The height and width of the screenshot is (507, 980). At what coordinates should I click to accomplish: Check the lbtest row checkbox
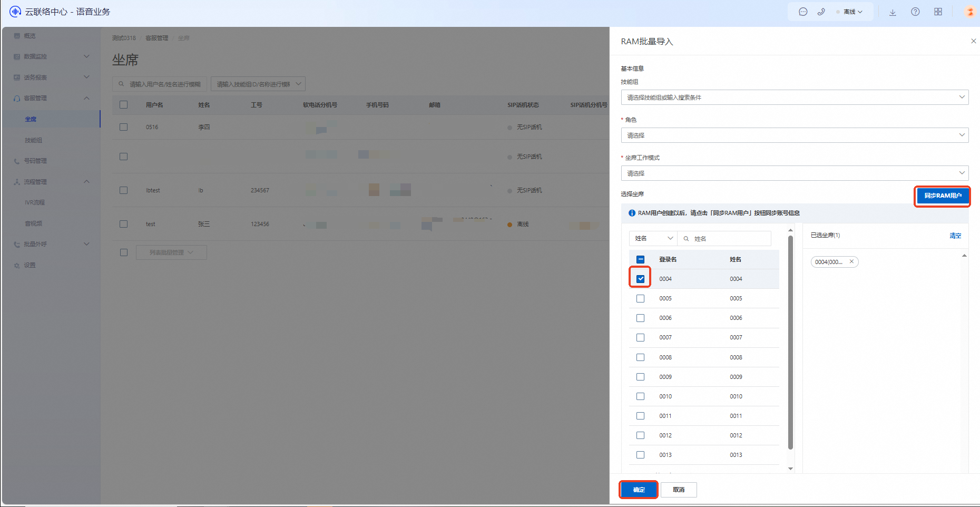click(x=123, y=190)
